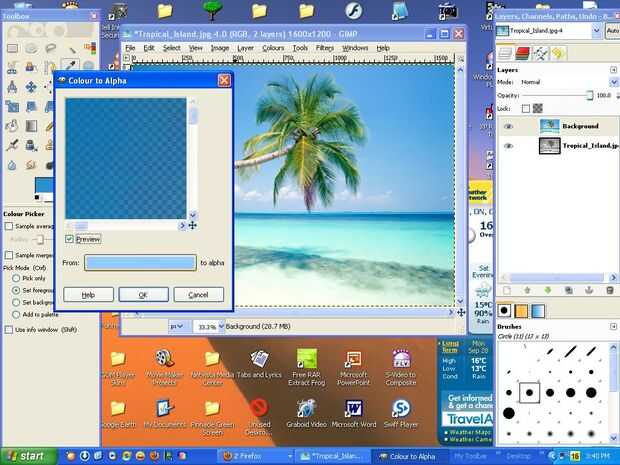
Task: Delete the selected layer with trash icon
Action: click(x=610, y=291)
